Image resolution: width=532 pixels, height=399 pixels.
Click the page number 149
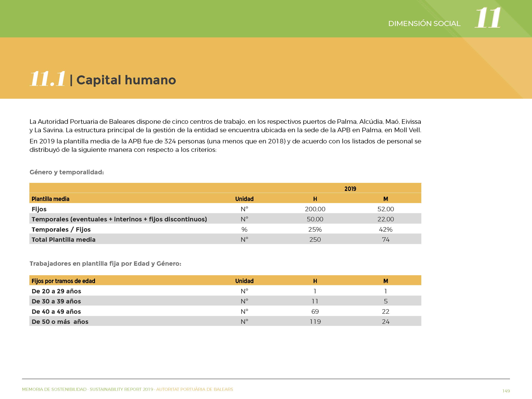pos(506,391)
